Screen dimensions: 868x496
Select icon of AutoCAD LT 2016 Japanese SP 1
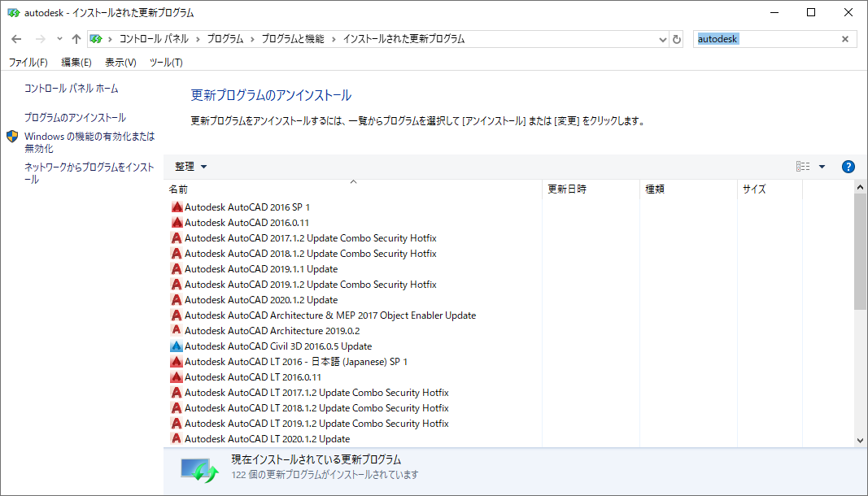pyautogui.click(x=177, y=362)
